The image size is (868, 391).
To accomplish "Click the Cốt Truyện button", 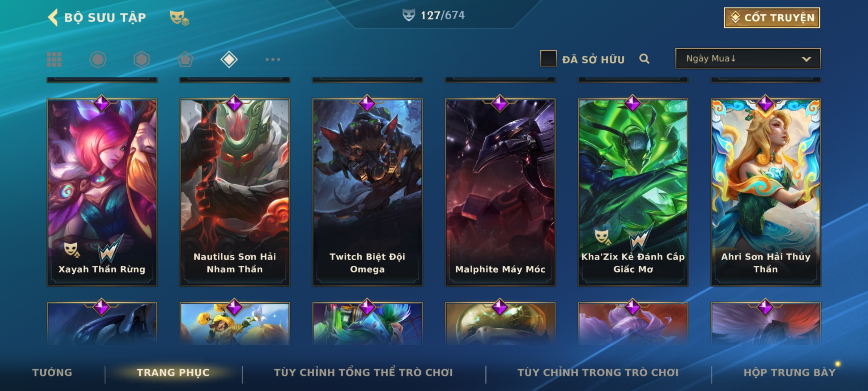I will point(772,18).
